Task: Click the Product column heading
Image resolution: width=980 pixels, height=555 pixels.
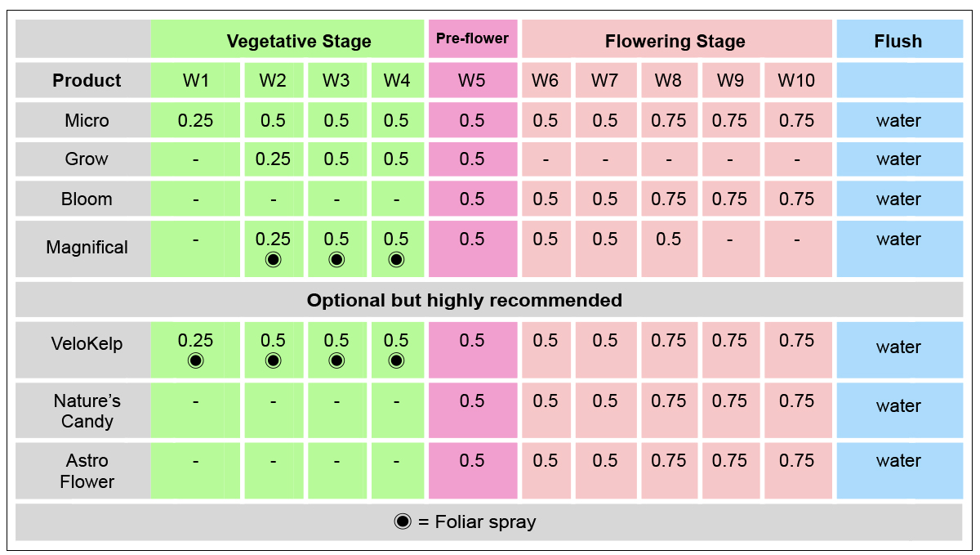Action: (x=87, y=80)
